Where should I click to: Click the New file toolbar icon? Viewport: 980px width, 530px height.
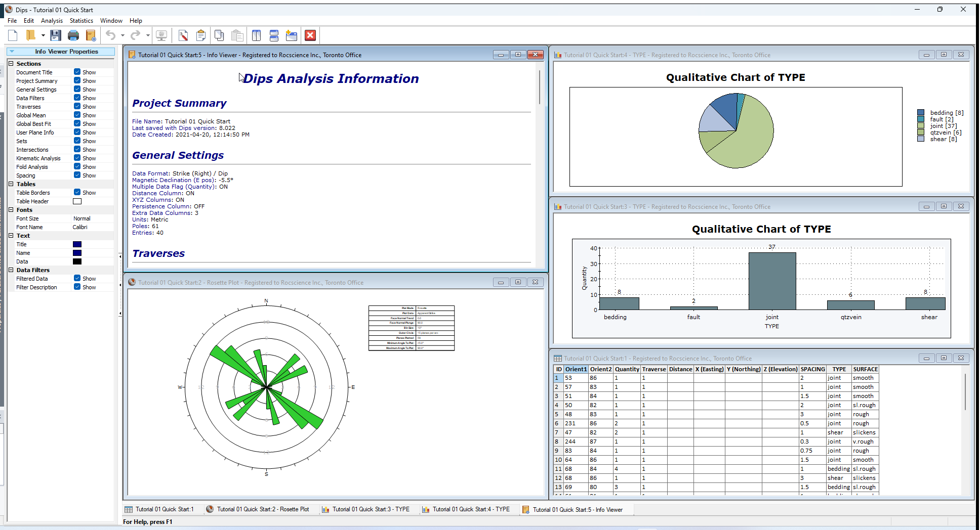click(13, 35)
